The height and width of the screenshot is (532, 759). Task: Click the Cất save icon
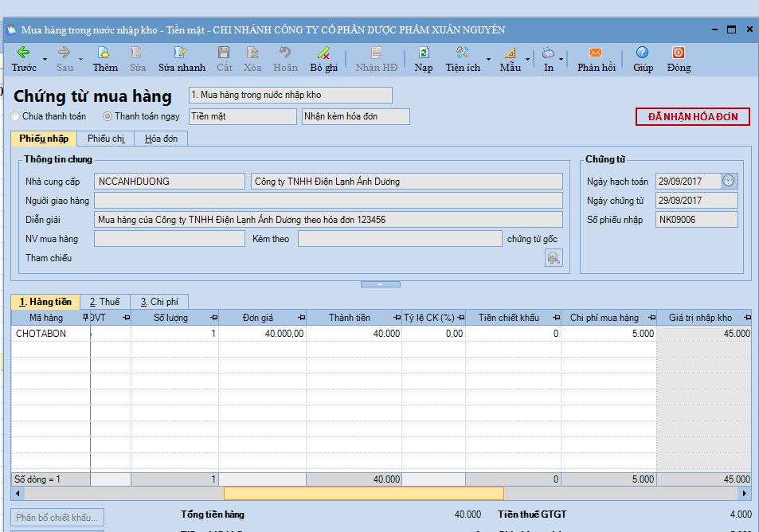click(224, 53)
